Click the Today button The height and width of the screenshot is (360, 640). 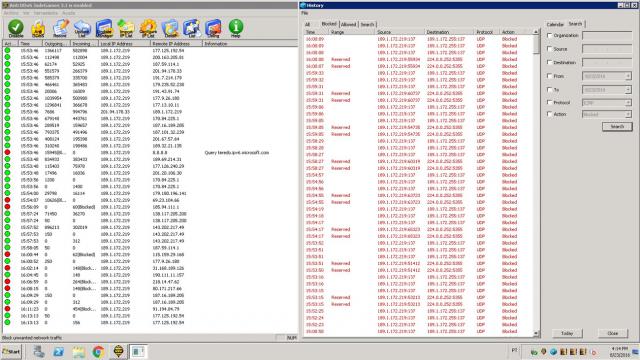(x=567, y=333)
